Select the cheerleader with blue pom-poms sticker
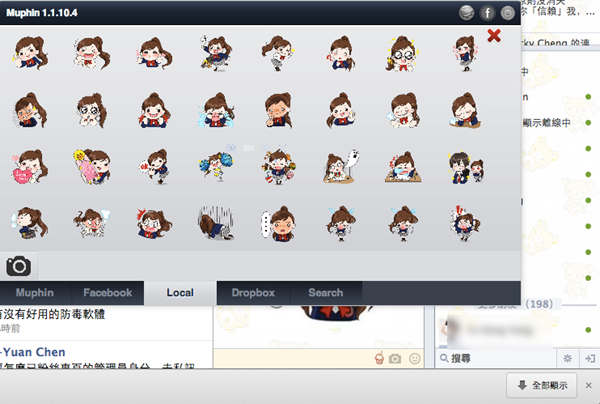 [x=216, y=166]
